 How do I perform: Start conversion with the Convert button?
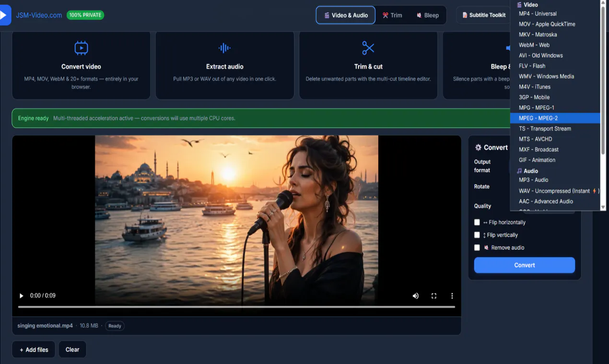(525, 265)
